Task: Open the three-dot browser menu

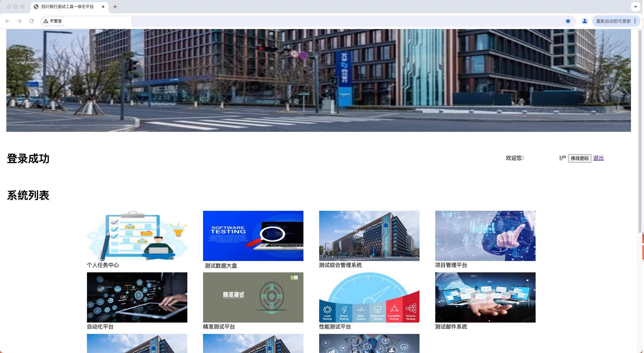Action: pyautogui.click(x=635, y=21)
